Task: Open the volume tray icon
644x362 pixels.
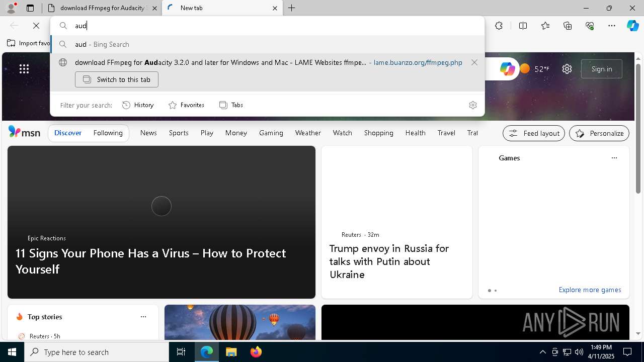Action: (579, 352)
